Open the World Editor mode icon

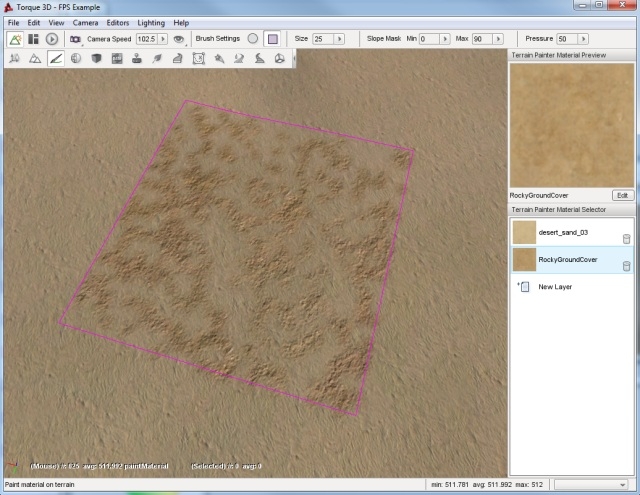(x=15, y=39)
